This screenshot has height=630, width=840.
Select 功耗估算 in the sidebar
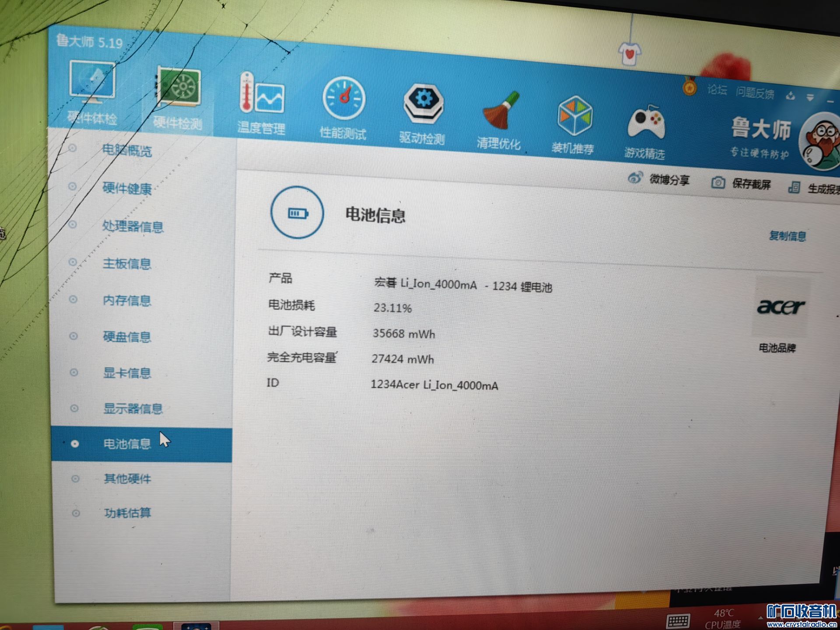[x=127, y=513]
